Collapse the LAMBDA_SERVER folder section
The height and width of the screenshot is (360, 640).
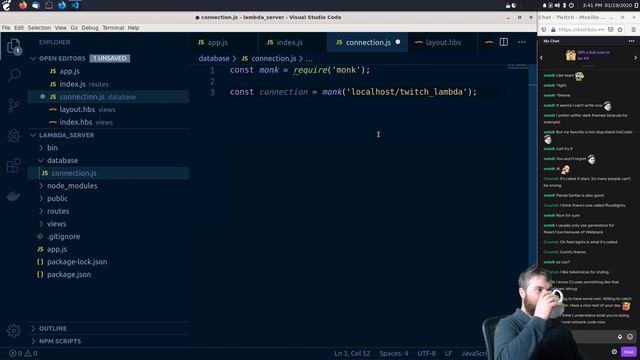(x=33, y=135)
